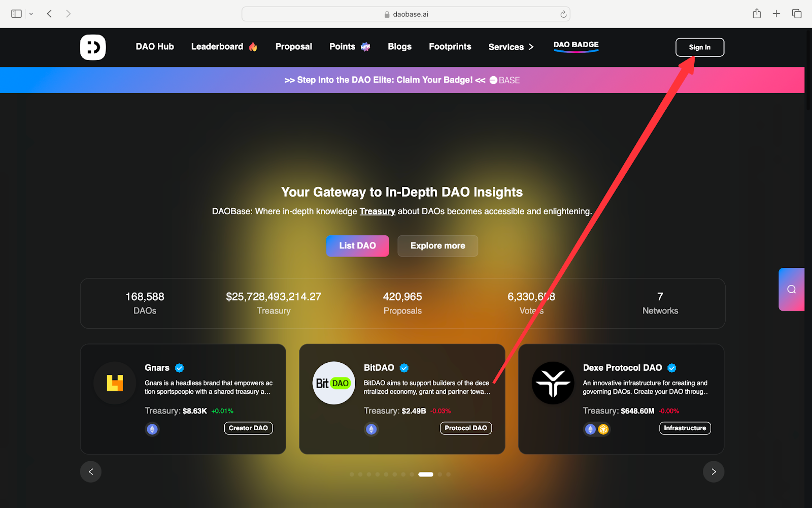Go back with Safari back arrow
812x508 pixels.
pos(49,14)
